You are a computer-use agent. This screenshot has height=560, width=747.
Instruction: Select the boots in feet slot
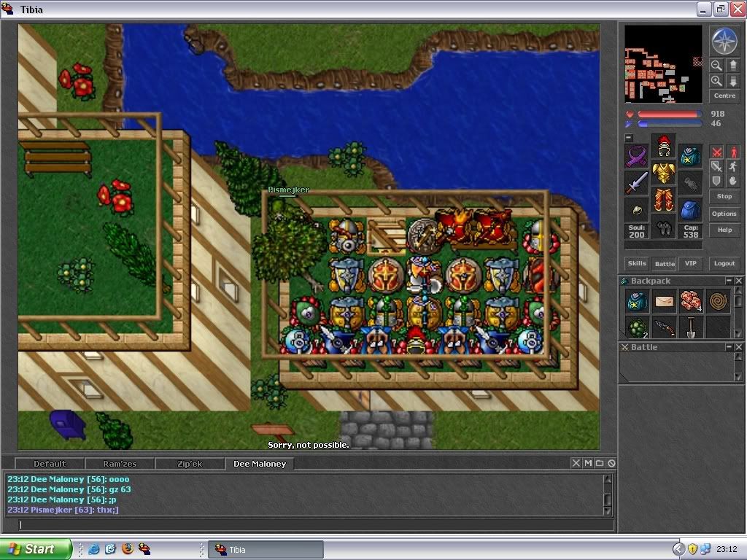click(x=664, y=227)
